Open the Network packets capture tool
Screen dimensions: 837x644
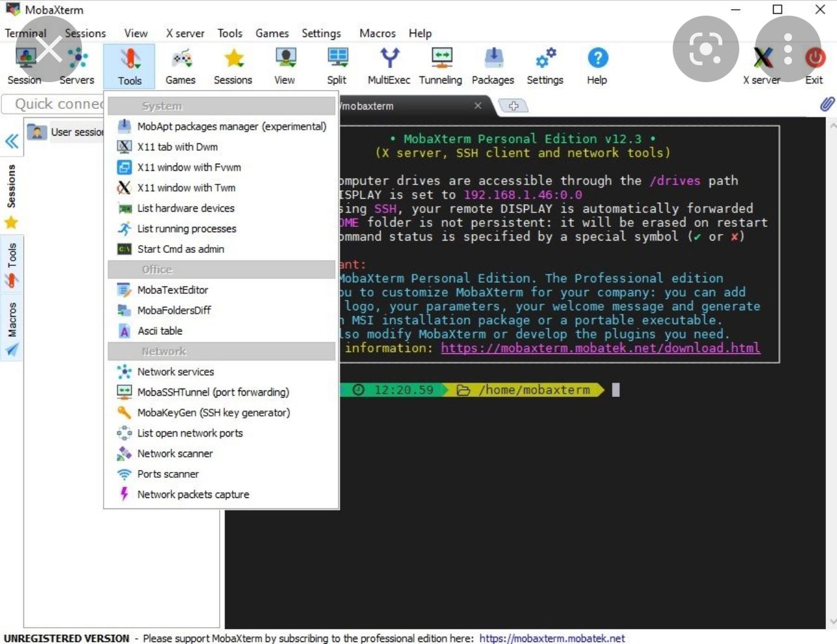192,494
